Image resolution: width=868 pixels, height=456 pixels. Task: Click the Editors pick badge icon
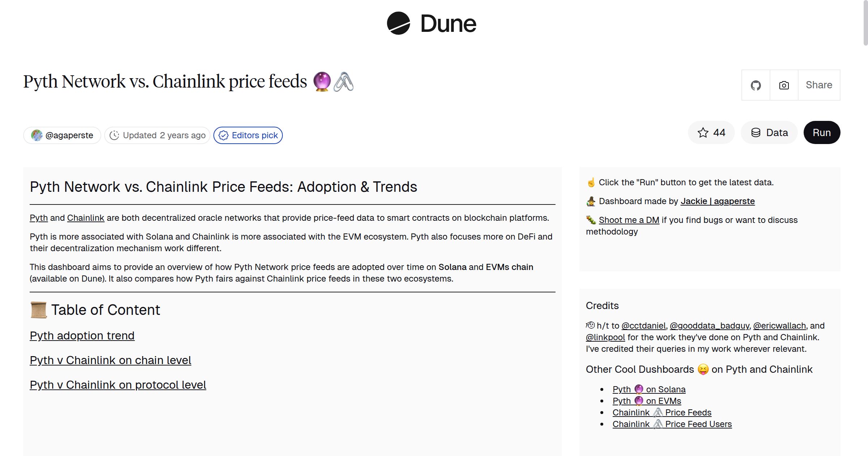point(224,135)
